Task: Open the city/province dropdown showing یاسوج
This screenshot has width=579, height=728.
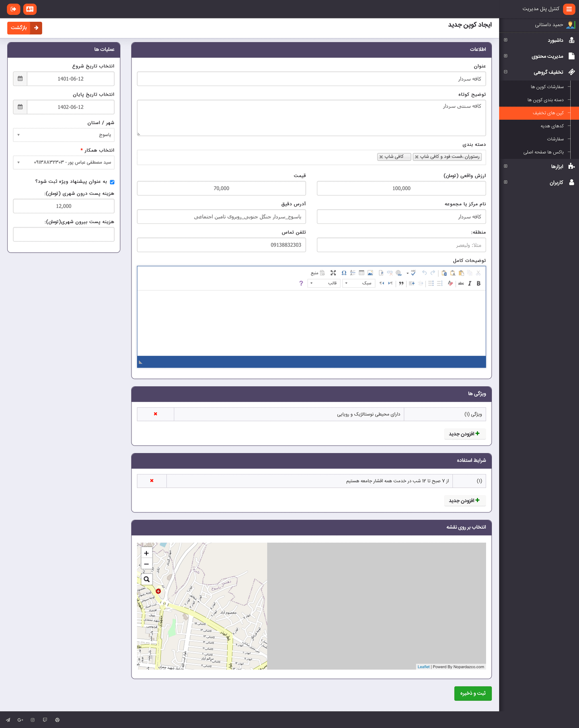Action: click(64, 135)
